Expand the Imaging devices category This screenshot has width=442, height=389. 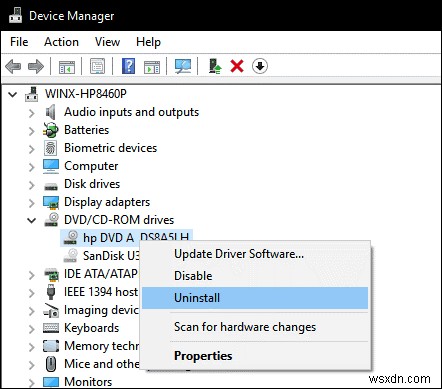click(x=32, y=311)
